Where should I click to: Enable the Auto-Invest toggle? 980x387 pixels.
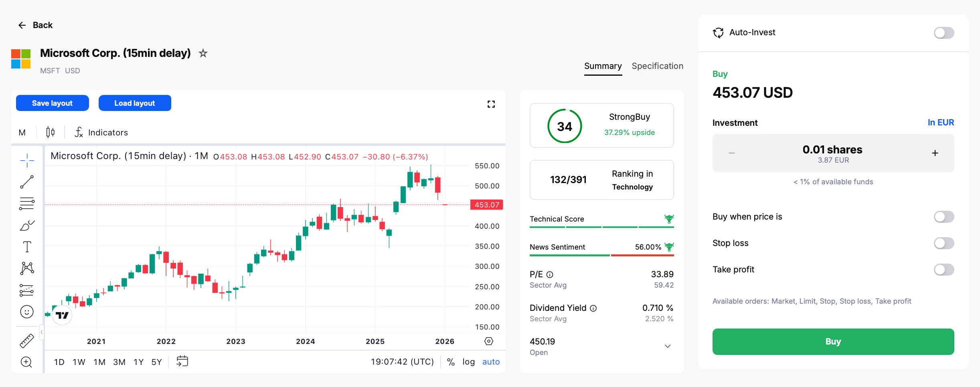point(944,33)
